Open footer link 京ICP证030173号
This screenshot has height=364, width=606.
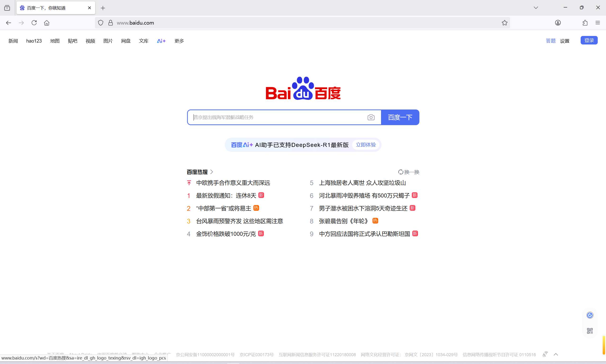257,355
